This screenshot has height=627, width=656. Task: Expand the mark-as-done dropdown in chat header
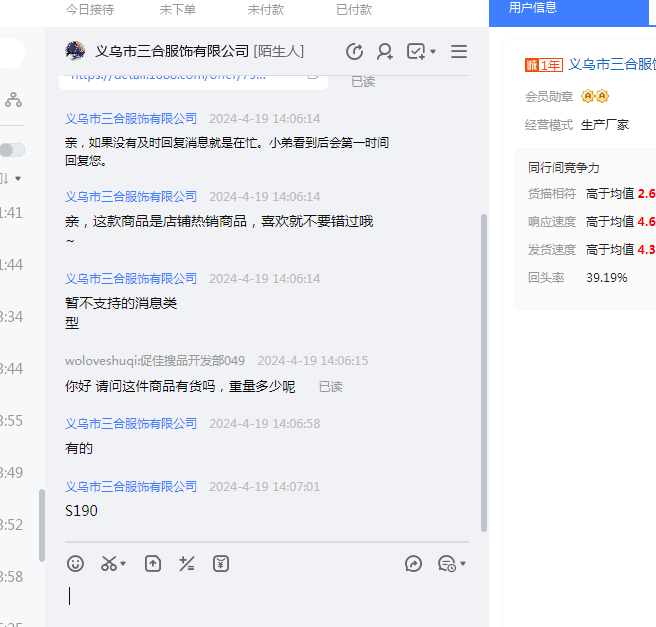click(433, 52)
